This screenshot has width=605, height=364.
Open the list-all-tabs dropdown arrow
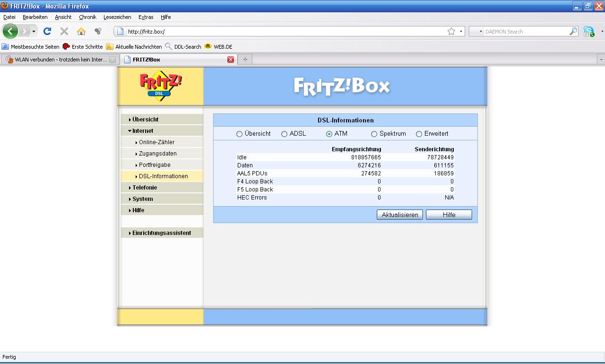point(601,60)
